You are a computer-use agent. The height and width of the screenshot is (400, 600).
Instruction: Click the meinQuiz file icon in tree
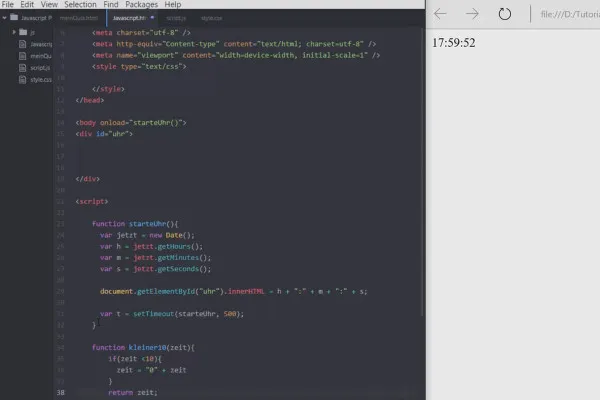point(23,56)
